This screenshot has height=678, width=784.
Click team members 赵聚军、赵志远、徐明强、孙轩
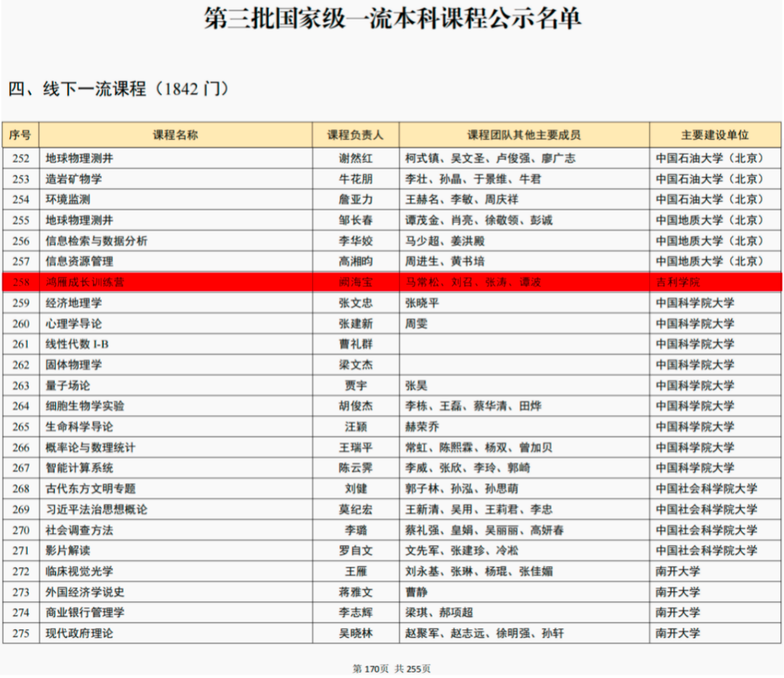coord(484,633)
